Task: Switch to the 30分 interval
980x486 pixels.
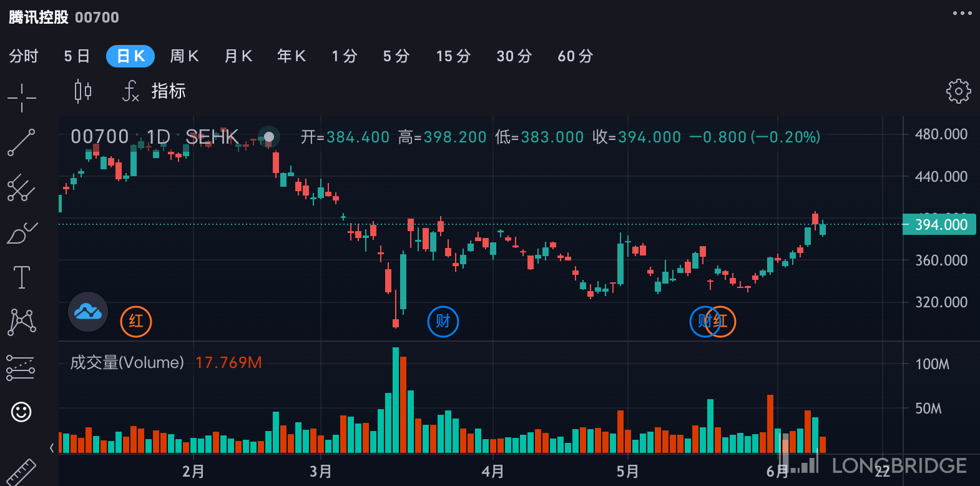Action: [514, 56]
